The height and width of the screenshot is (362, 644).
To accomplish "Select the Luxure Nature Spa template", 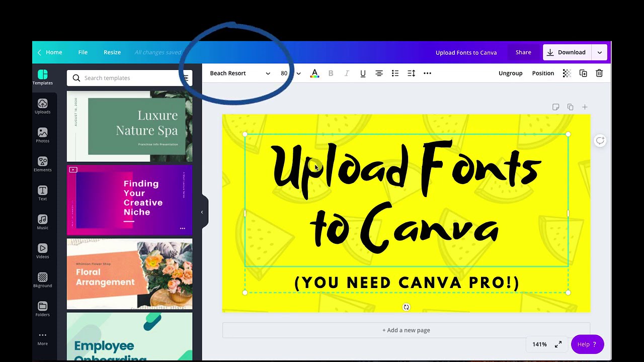I will tap(129, 126).
